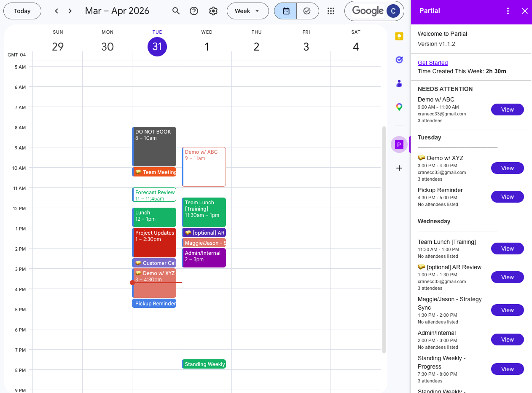Screen dimensions: 532x393
Task: Switch to calendar view toggle
Action: click(286, 11)
